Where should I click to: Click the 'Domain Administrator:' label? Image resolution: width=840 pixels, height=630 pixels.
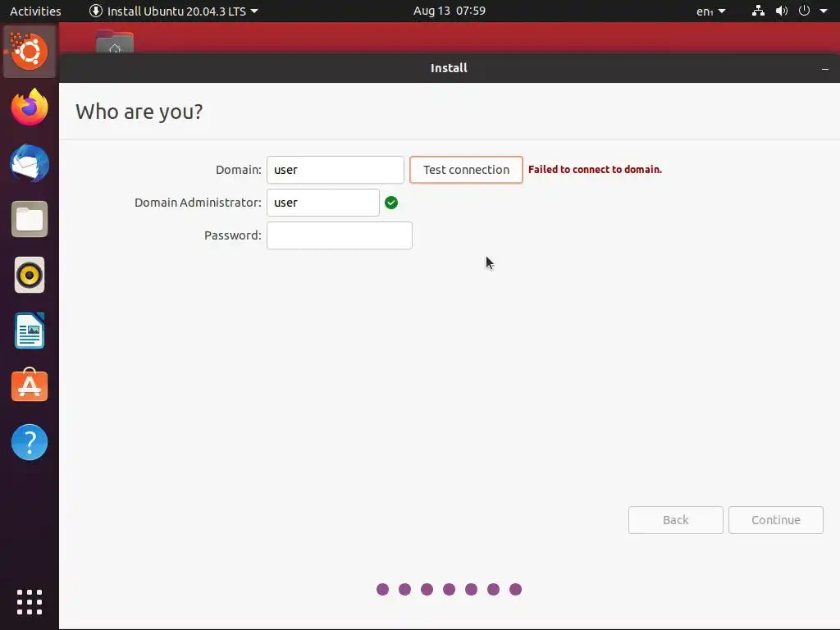198,203
